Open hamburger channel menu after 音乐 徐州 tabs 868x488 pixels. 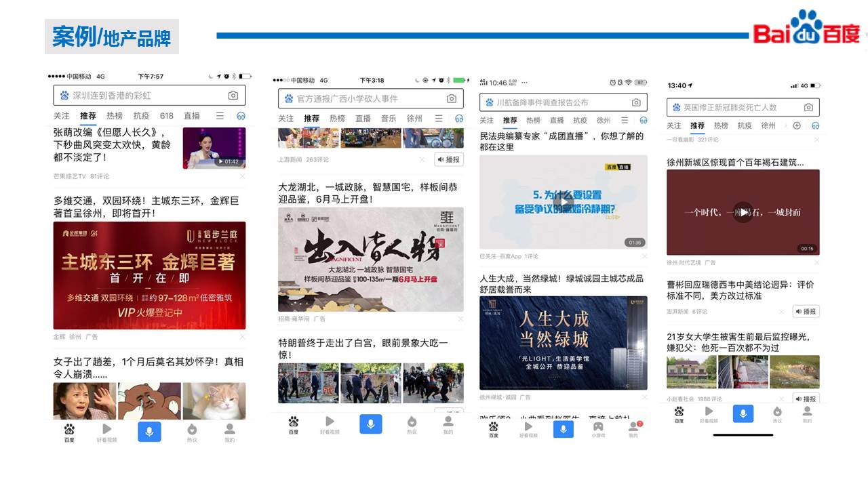[x=439, y=119]
